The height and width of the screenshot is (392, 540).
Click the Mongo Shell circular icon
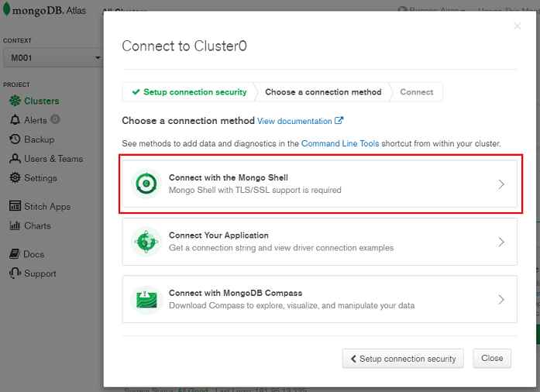pyautogui.click(x=146, y=184)
